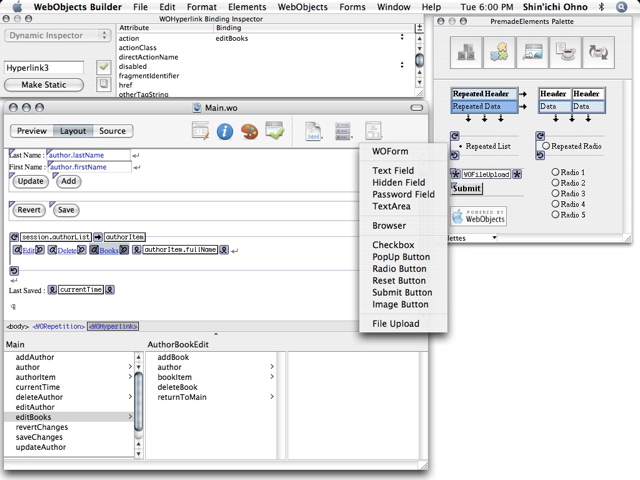Open the Forms menu
This screenshot has height=480, width=640.
tap(353, 7)
